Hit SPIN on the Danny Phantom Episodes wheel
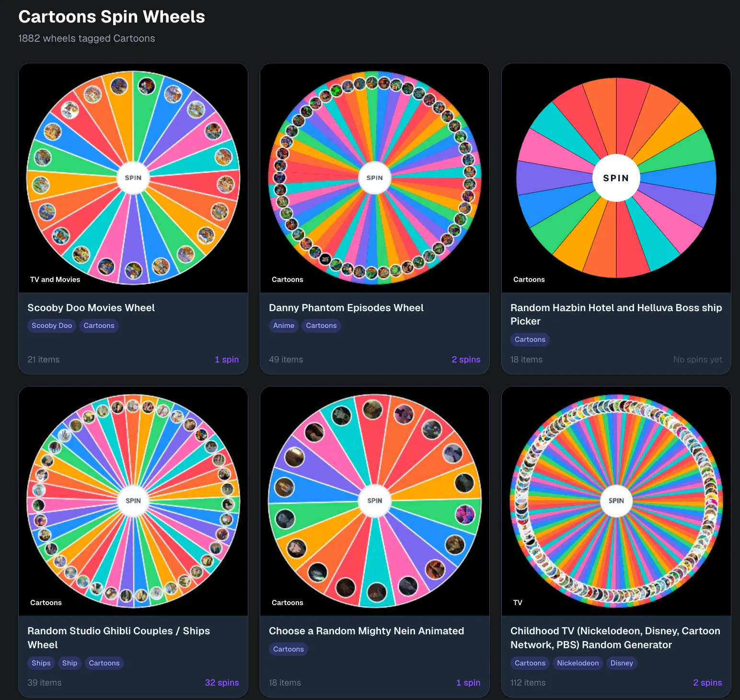The height and width of the screenshot is (700, 740). [375, 178]
